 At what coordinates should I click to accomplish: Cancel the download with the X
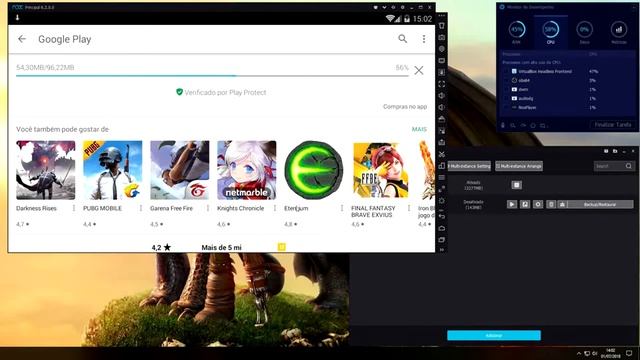(419, 70)
